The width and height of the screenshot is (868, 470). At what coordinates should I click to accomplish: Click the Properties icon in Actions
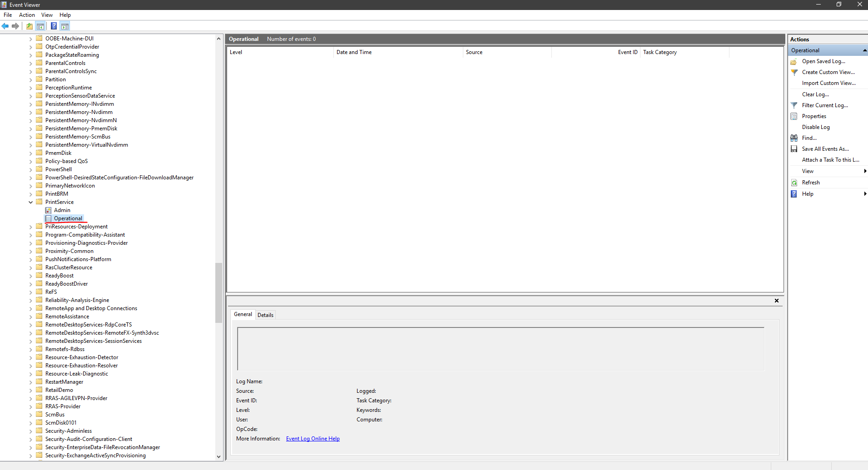[794, 116]
